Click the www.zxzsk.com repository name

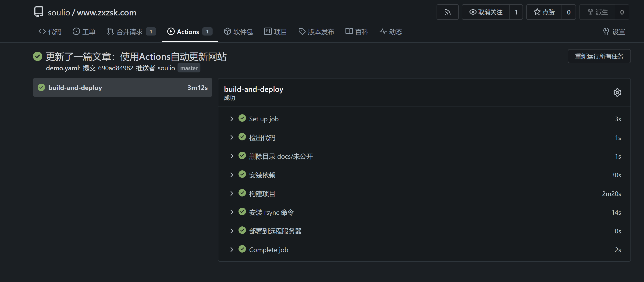click(x=107, y=13)
